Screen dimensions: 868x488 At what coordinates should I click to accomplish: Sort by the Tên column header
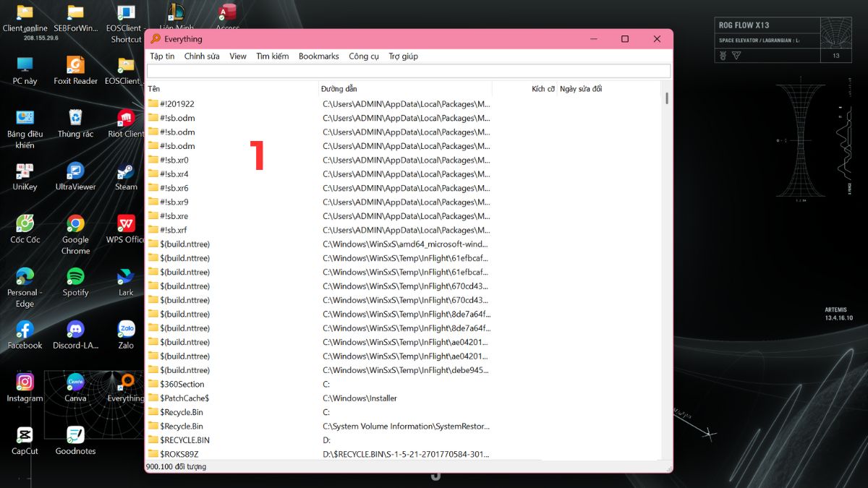233,89
